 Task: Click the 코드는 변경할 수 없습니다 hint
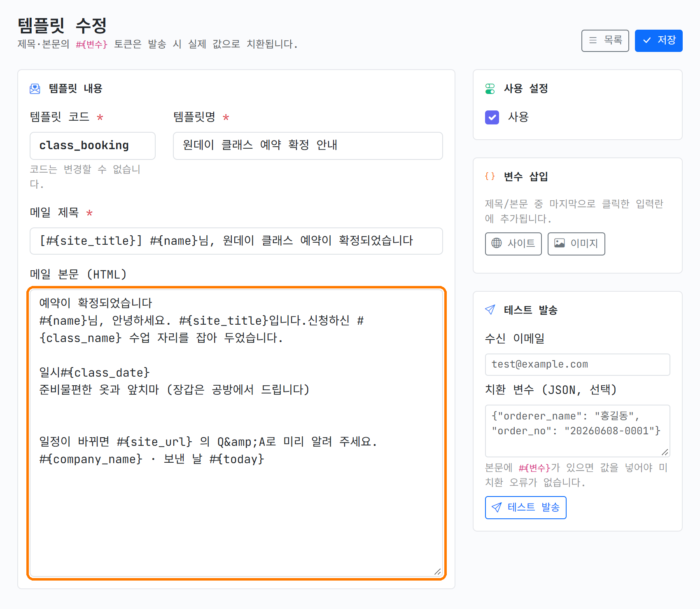click(85, 177)
